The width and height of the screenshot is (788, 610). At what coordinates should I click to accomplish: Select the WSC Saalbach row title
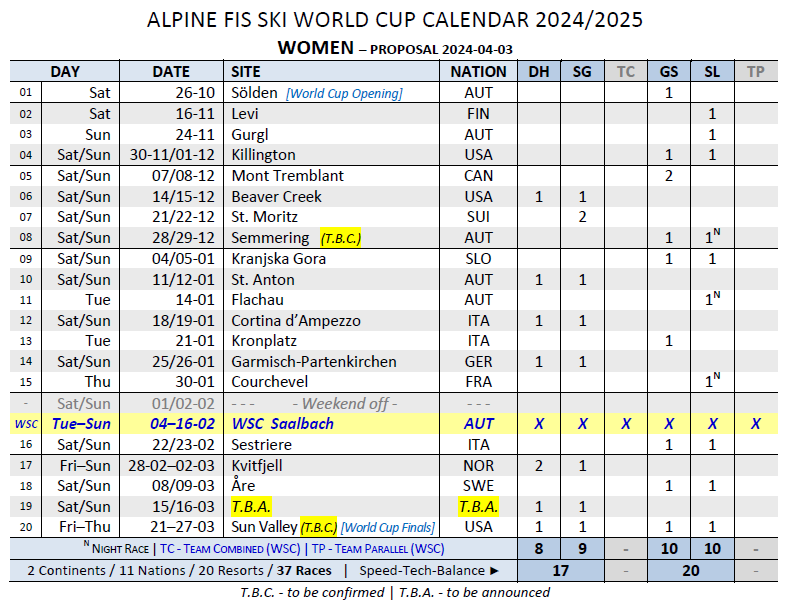click(282, 424)
